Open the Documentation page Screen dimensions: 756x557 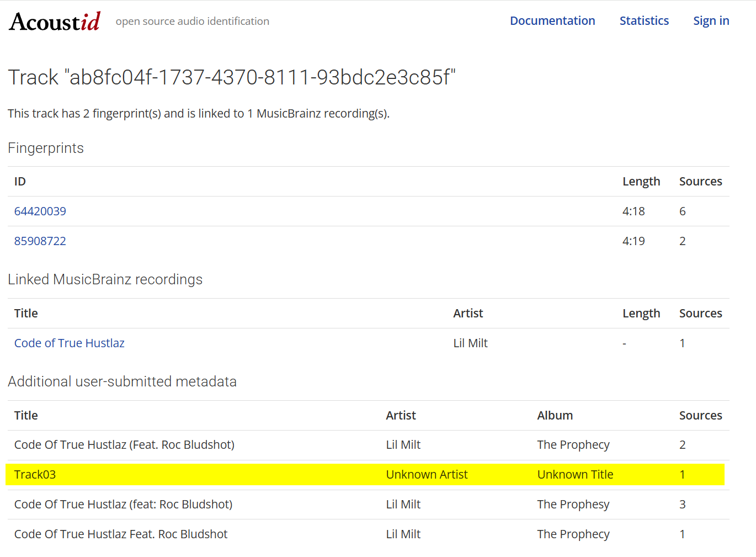[552, 21]
